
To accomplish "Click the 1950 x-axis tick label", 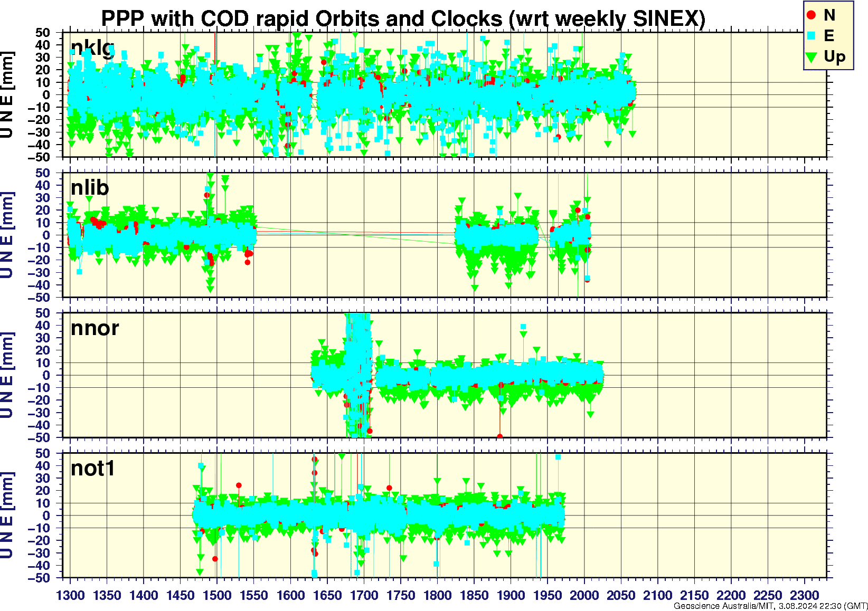I will (x=548, y=595).
